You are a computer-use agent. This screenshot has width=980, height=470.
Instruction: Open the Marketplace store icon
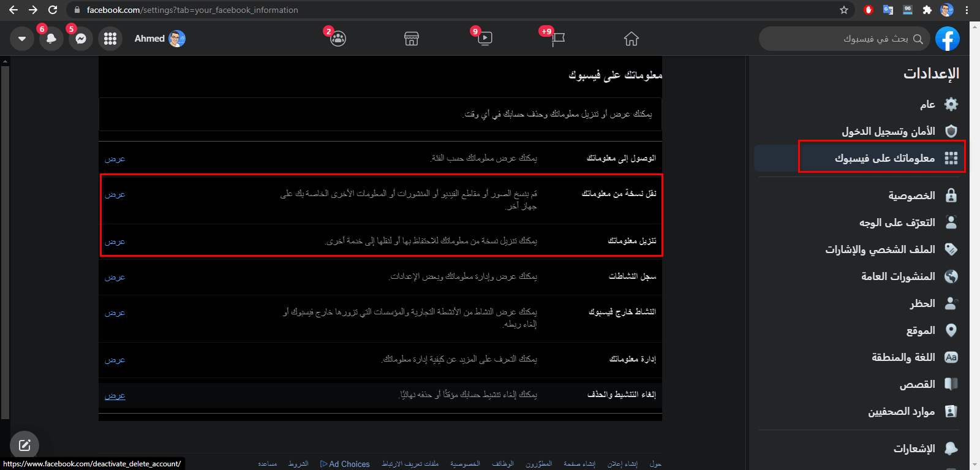pyautogui.click(x=412, y=39)
